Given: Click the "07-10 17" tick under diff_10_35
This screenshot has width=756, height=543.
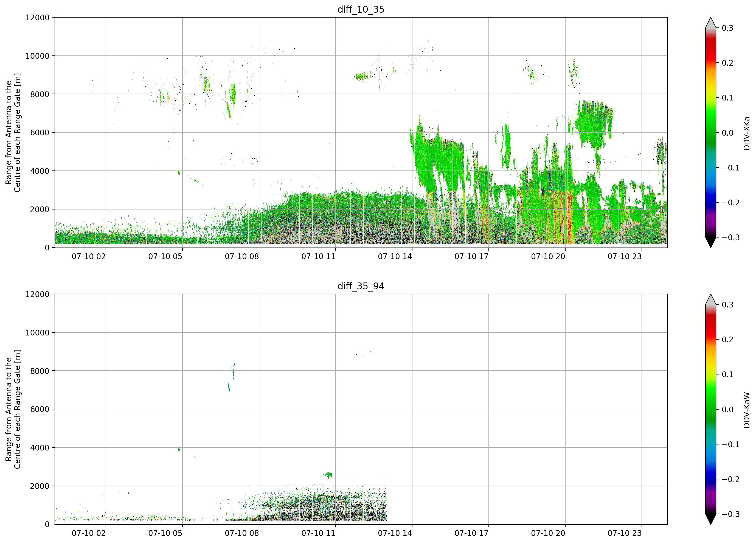Looking at the screenshot, I should coord(471,256).
